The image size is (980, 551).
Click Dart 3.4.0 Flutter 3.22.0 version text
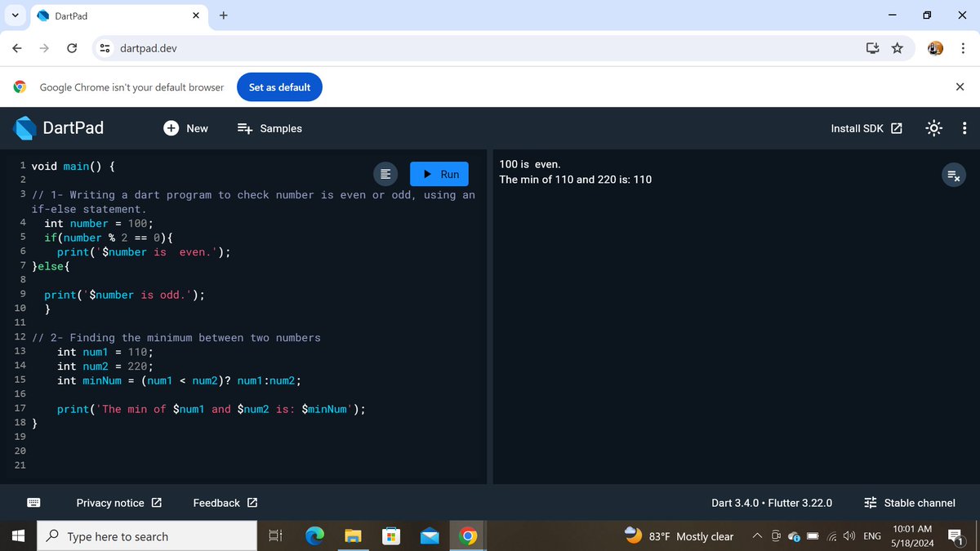[772, 503]
